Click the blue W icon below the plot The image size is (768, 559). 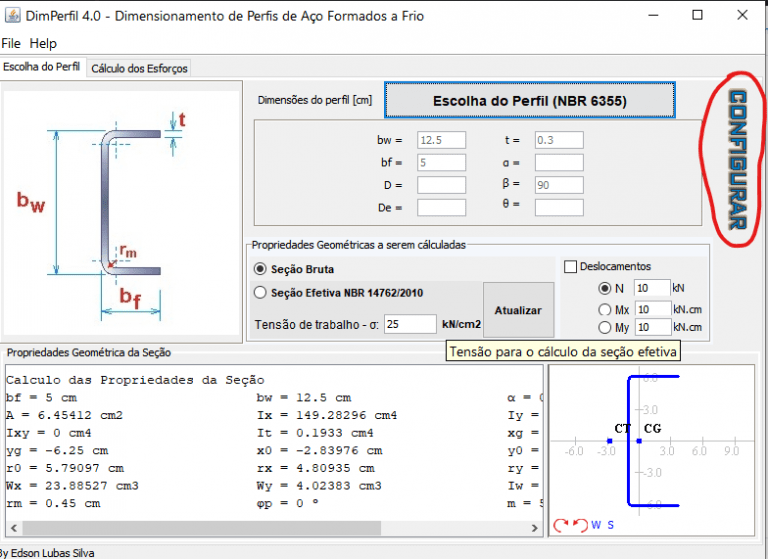(596, 525)
